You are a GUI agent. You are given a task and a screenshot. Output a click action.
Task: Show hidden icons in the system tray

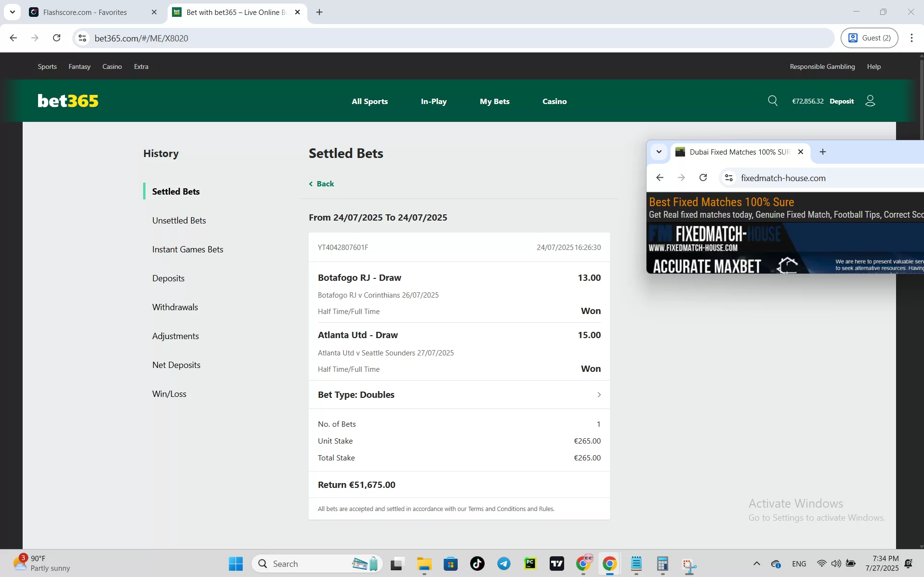[756, 564]
